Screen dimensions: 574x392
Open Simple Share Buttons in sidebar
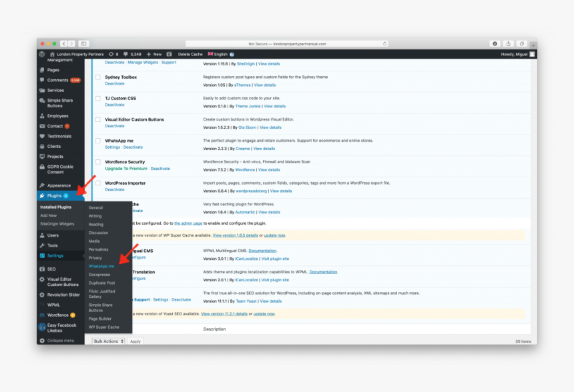tap(60, 103)
